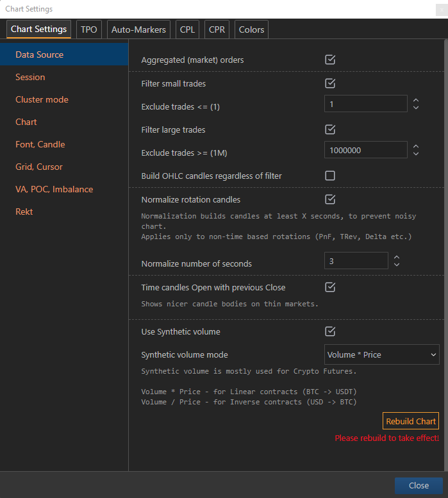Click 'Exclude trades >= (1M)' label
Viewport: 448px width, 498px height.
coord(184,153)
